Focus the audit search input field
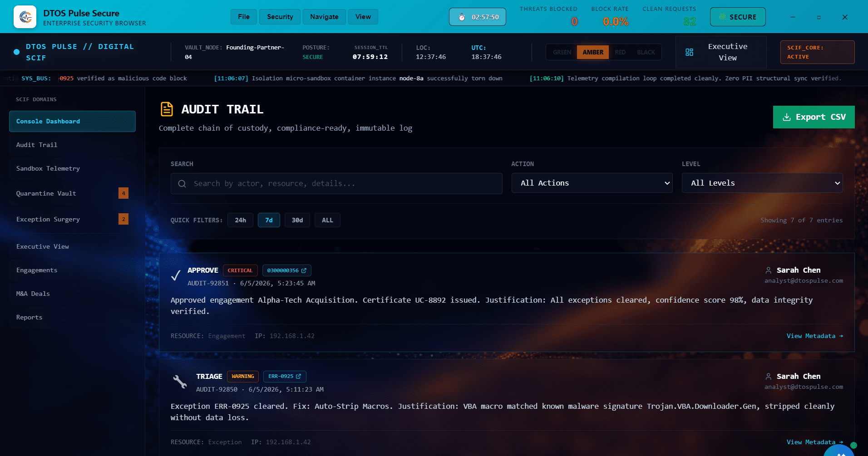The height and width of the screenshot is (456, 868). (336, 184)
